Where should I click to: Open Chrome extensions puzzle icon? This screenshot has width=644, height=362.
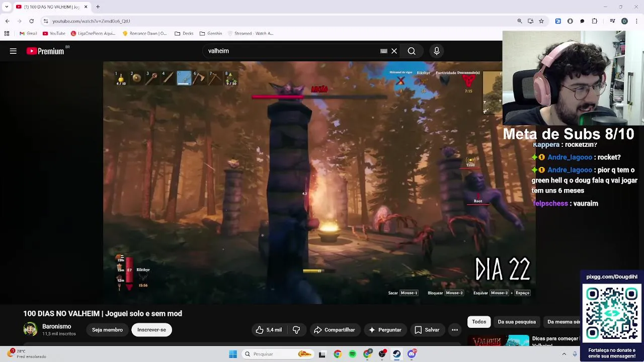(595, 21)
